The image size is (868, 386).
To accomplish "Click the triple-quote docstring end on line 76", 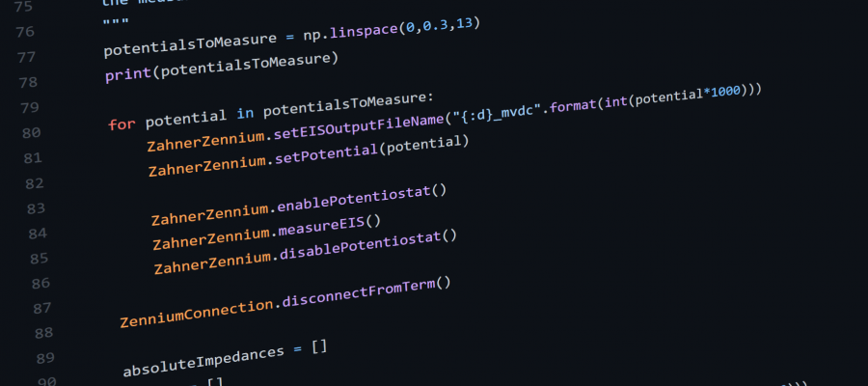I will coord(116,23).
